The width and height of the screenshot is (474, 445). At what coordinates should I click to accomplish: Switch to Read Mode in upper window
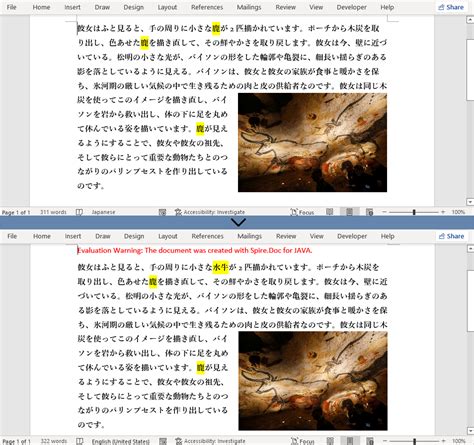pyautogui.click(x=330, y=212)
